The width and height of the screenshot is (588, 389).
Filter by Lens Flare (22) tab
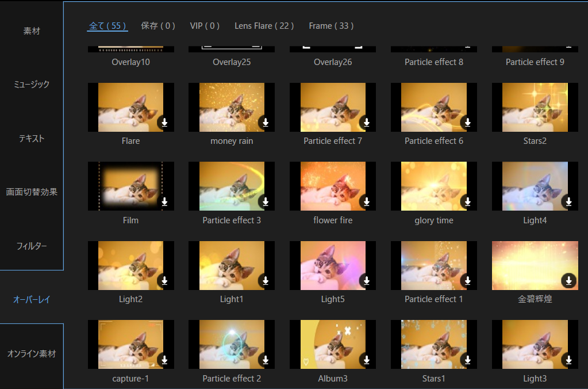[264, 26]
